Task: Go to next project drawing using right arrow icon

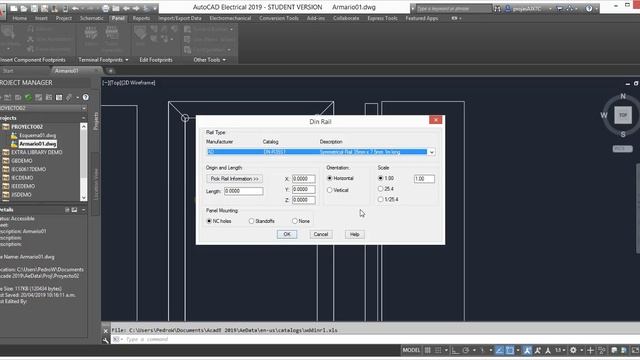Action: [x=136, y=8]
